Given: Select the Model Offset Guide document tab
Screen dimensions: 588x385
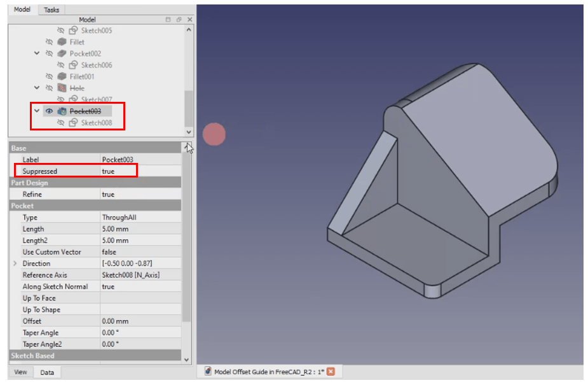Looking at the screenshot, I should [x=270, y=372].
